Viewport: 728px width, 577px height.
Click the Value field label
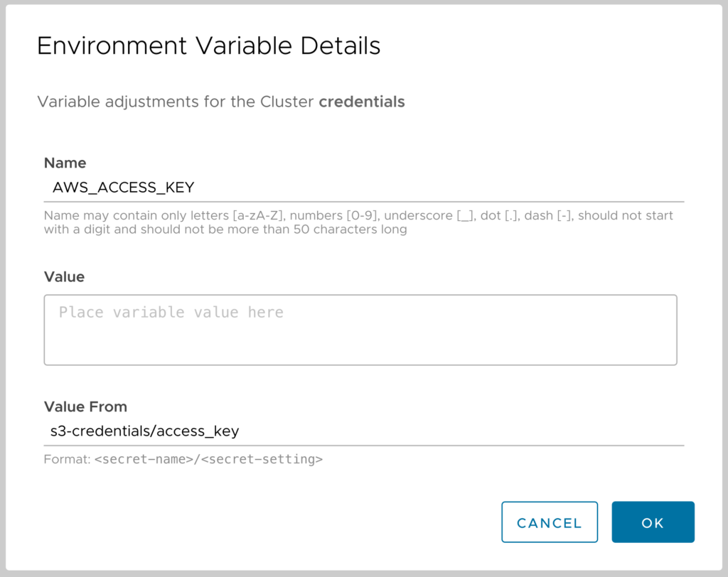click(64, 276)
